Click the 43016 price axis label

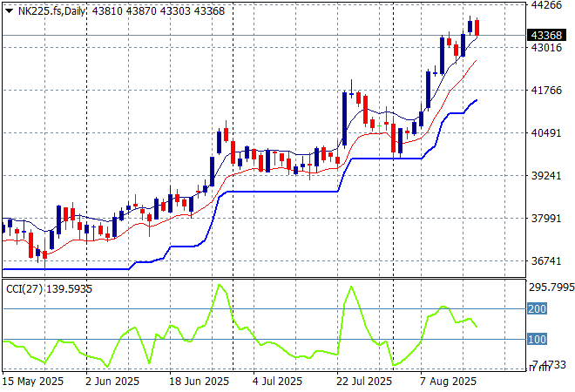click(546, 47)
